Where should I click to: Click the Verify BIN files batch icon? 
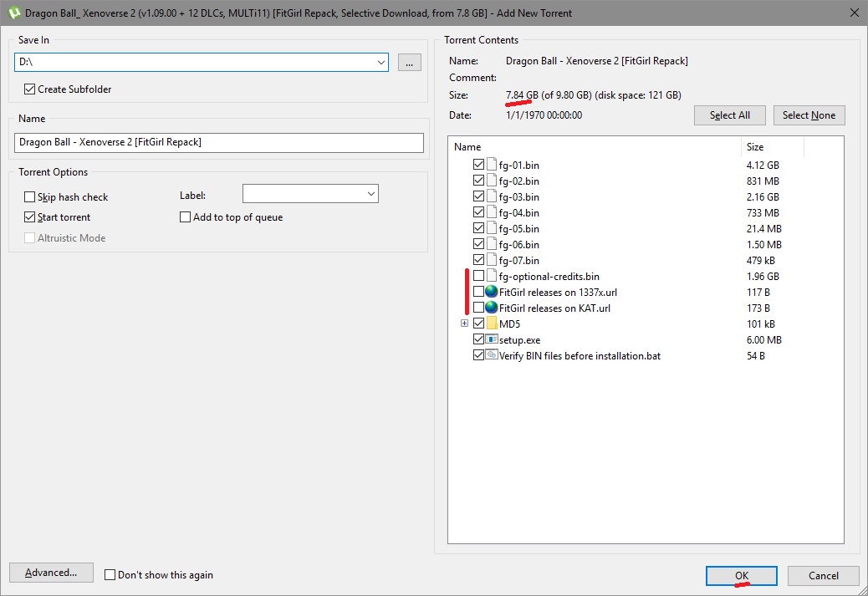coord(492,355)
